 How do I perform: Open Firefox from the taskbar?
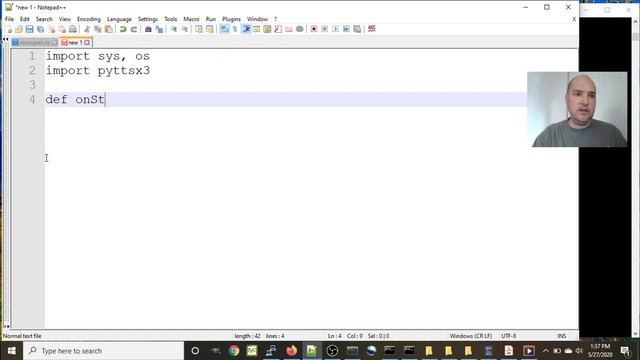pos(291,351)
